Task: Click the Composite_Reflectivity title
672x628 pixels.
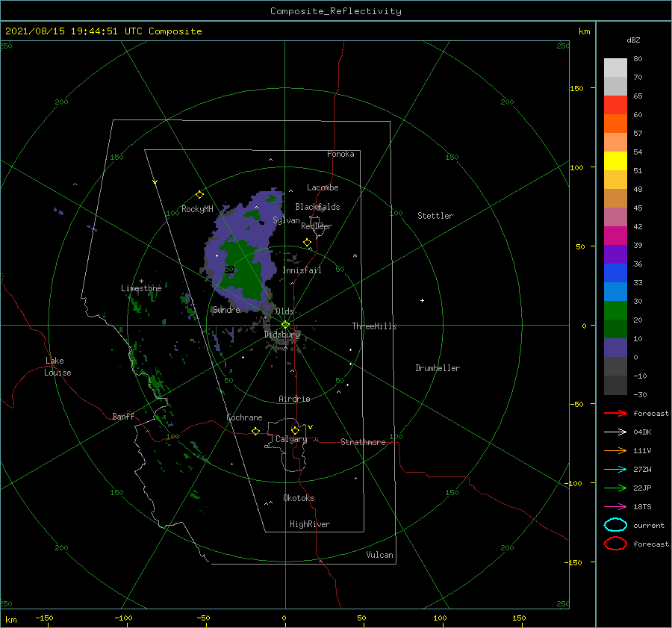Action: [x=336, y=11]
